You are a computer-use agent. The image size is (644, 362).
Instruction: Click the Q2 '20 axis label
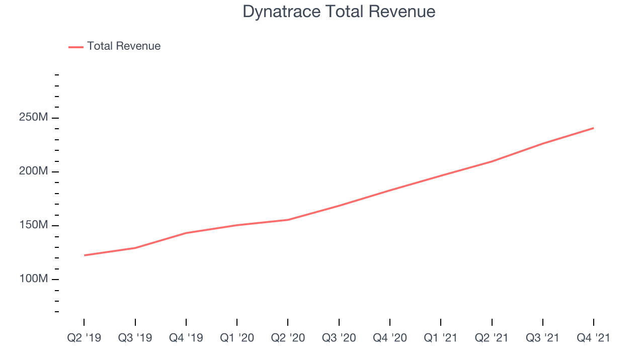pos(288,338)
